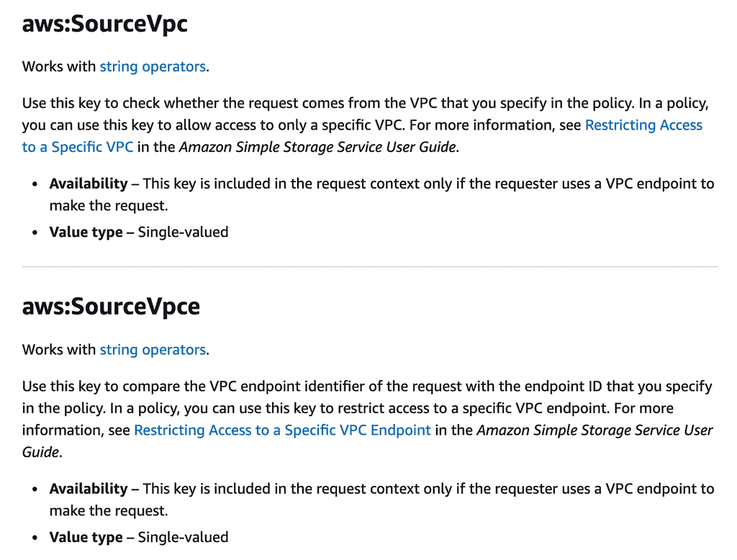Image resolution: width=737 pixels, height=560 pixels.
Task: Click the 'Works with' text under aws:SourceVpc
Action: 59,67
